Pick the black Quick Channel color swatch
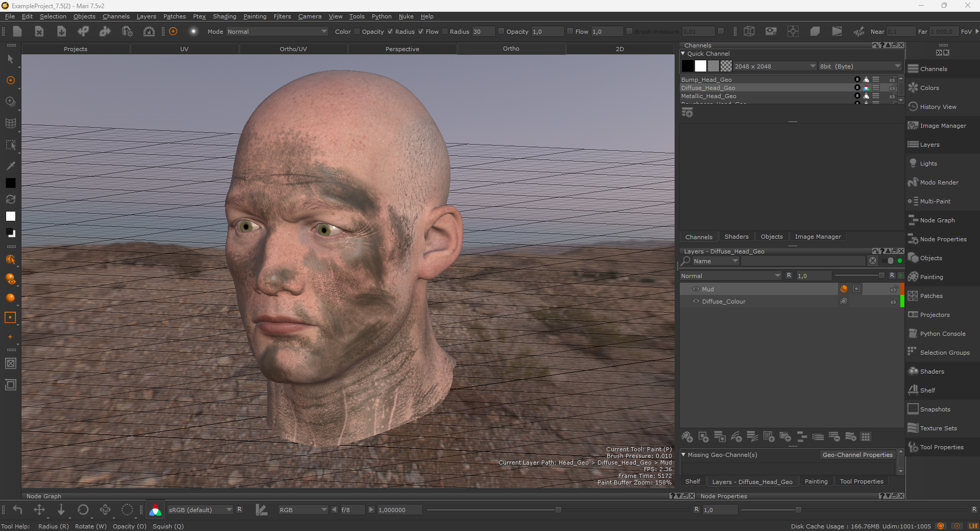This screenshot has height=531, width=980. pyautogui.click(x=688, y=66)
